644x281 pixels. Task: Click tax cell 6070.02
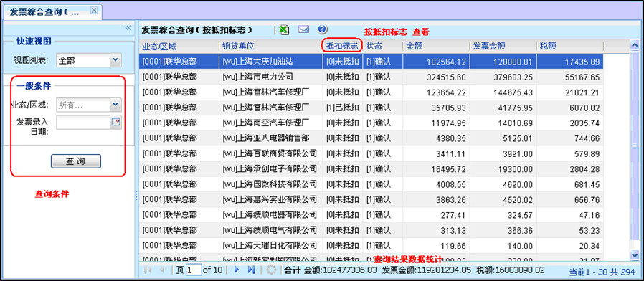(x=569, y=108)
